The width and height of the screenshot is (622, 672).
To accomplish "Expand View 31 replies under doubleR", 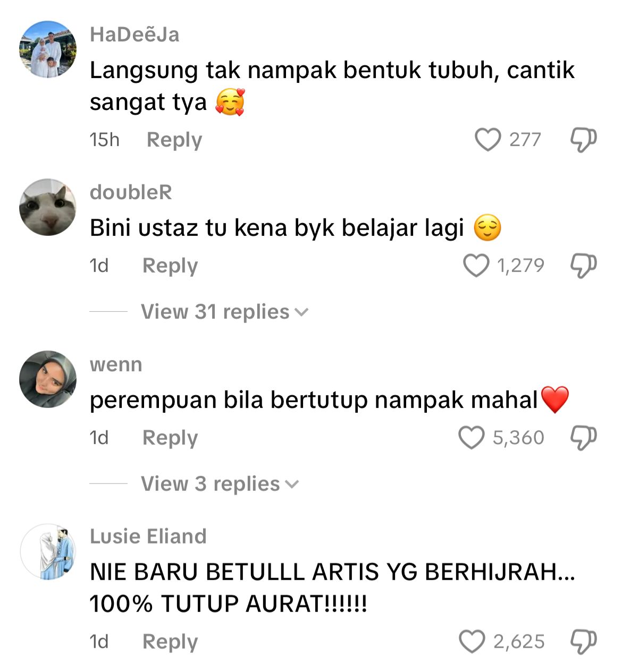I will [224, 312].
